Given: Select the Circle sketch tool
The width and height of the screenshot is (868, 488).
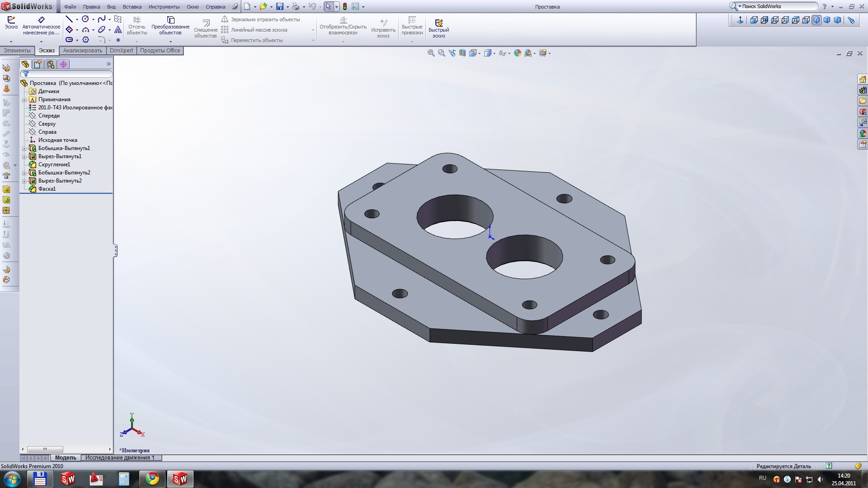Looking at the screenshot, I should pyautogui.click(x=85, y=19).
